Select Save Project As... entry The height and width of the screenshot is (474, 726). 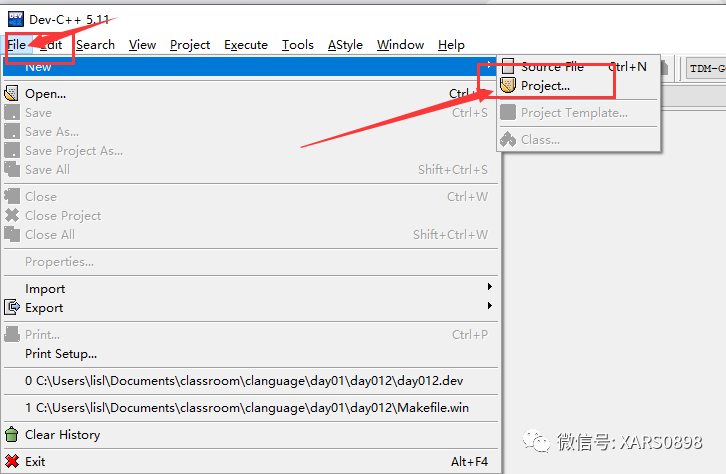250,150
